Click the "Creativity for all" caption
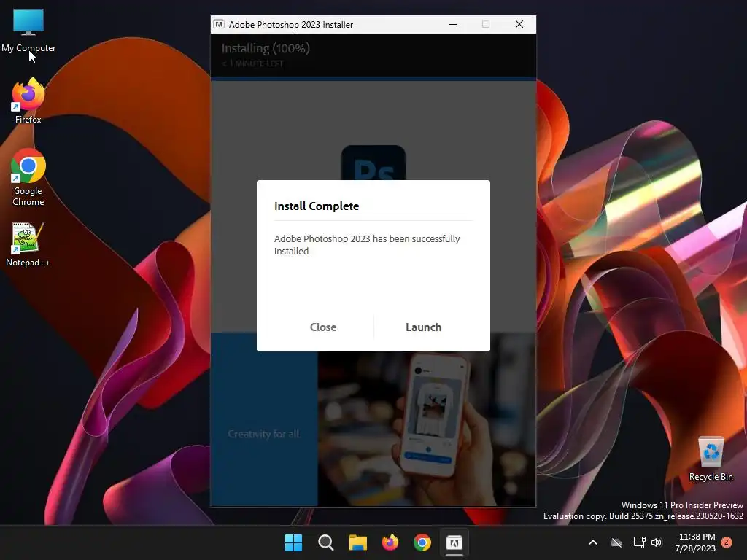This screenshot has width=747, height=560. tap(263, 434)
